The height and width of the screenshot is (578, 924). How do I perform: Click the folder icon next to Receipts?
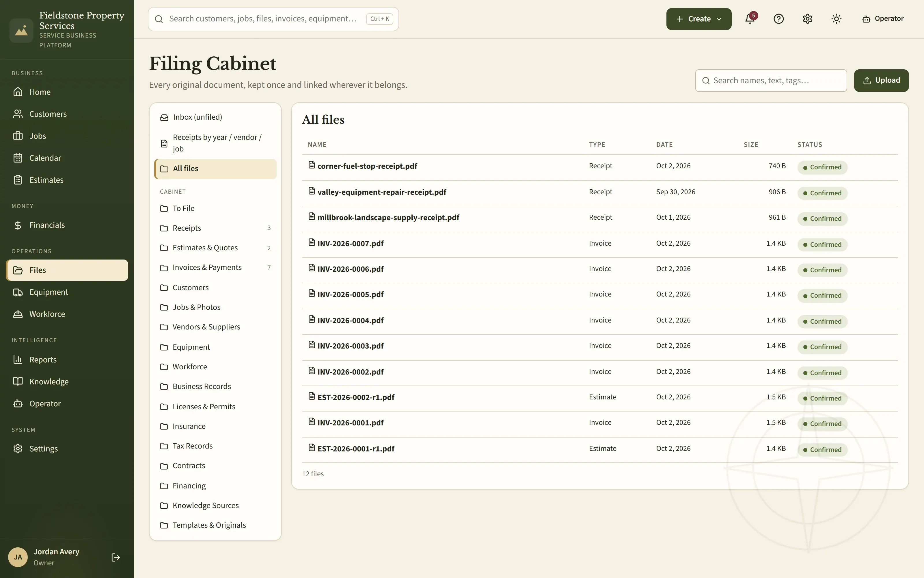point(164,228)
